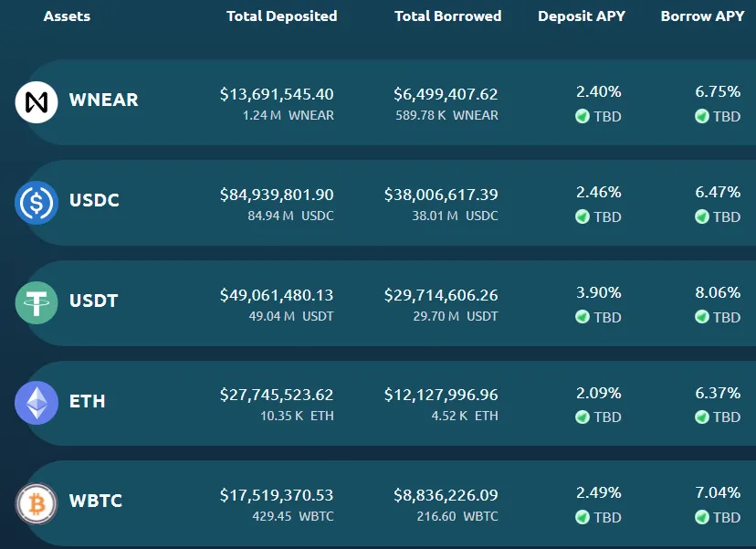This screenshot has height=549, width=756.
Task: Click the Assets column header
Action: 67,16
